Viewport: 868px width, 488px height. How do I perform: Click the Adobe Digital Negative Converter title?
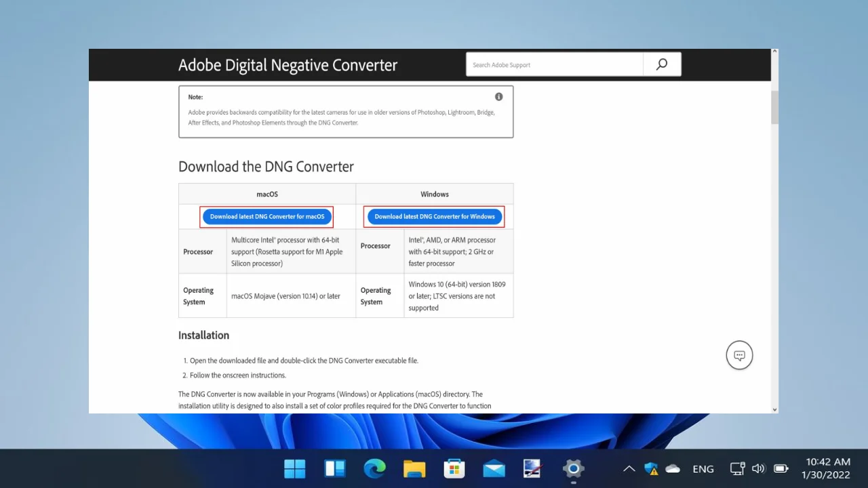coord(288,65)
